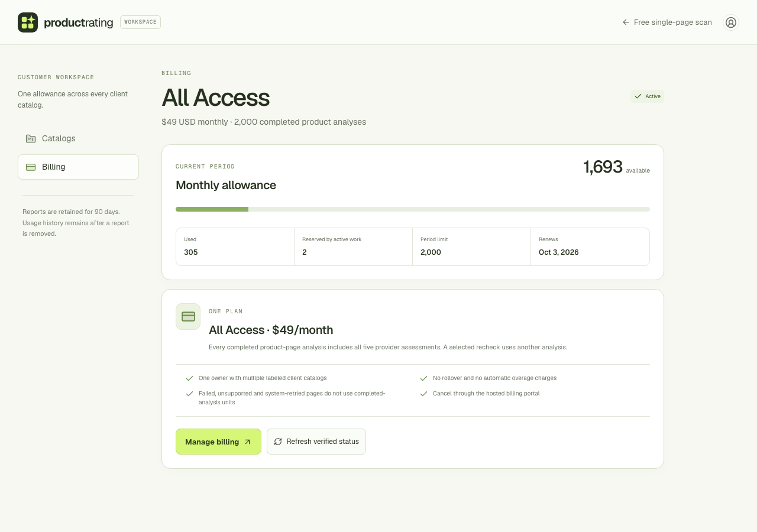The image size is (757, 532).
Task: Click checkmark next to labeled client catalogs
Action: coord(190,378)
